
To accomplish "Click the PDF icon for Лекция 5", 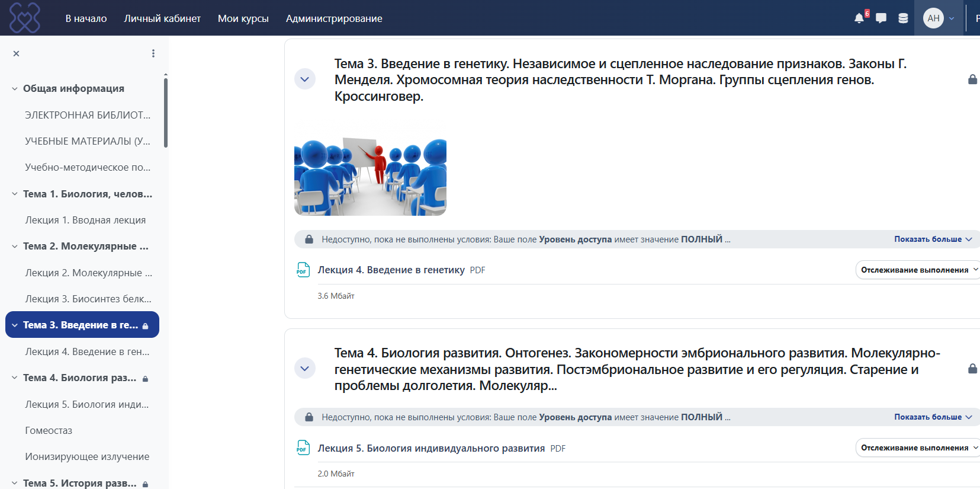I will 303,448.
